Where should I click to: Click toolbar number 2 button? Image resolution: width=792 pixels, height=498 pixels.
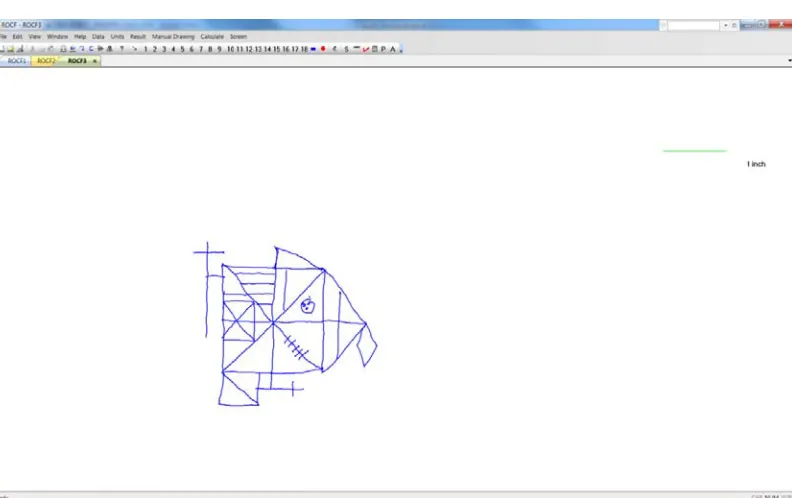(155, 49)
